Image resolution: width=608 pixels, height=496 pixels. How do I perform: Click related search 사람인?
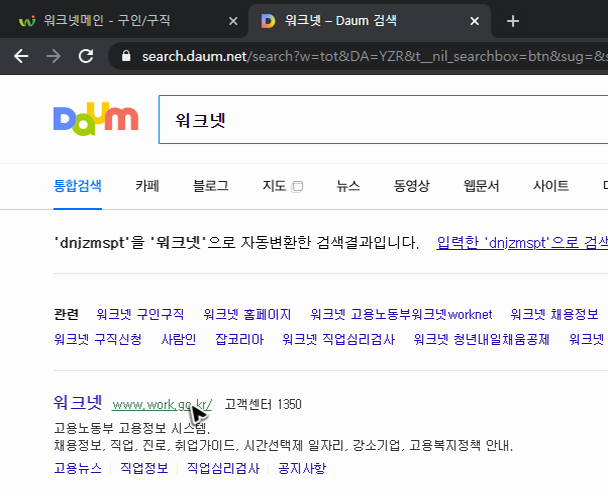pos(178,340)
